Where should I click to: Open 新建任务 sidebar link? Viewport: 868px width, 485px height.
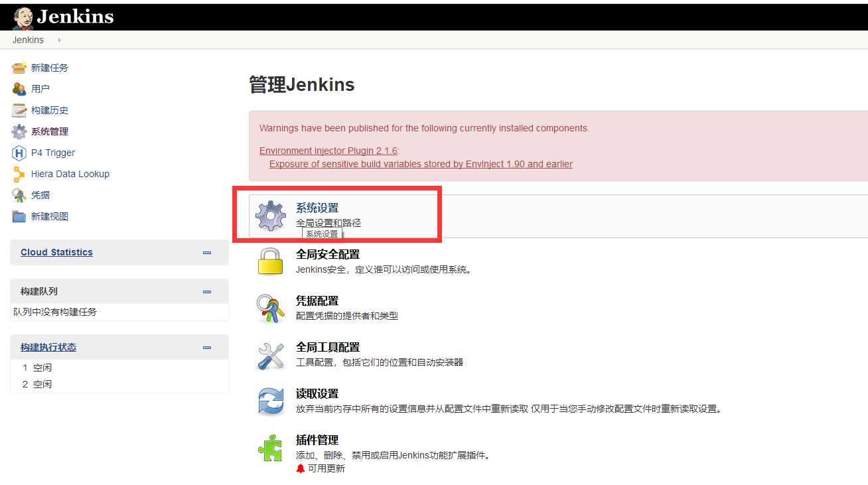click(x=50, y=68)
